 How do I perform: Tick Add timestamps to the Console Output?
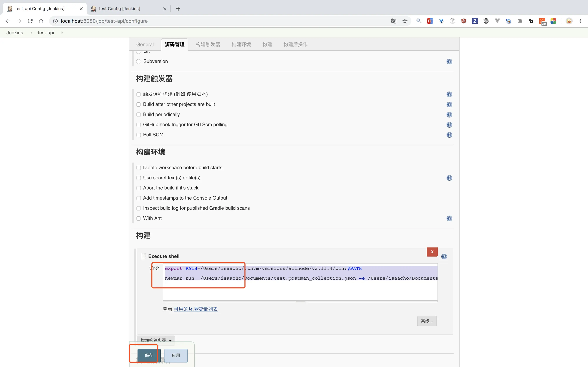pos(138,198)
